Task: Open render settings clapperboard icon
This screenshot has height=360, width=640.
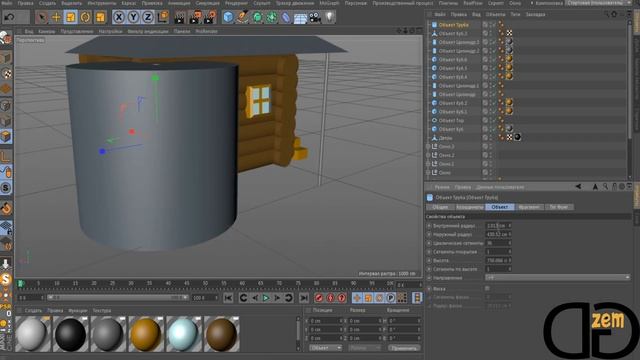Action: (x=210, y=17)
